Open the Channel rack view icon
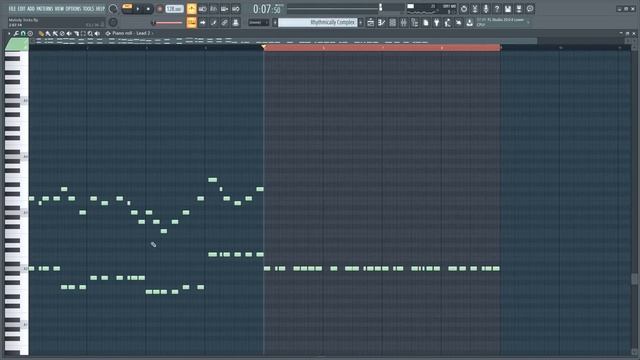 click(x=393, y=23)
